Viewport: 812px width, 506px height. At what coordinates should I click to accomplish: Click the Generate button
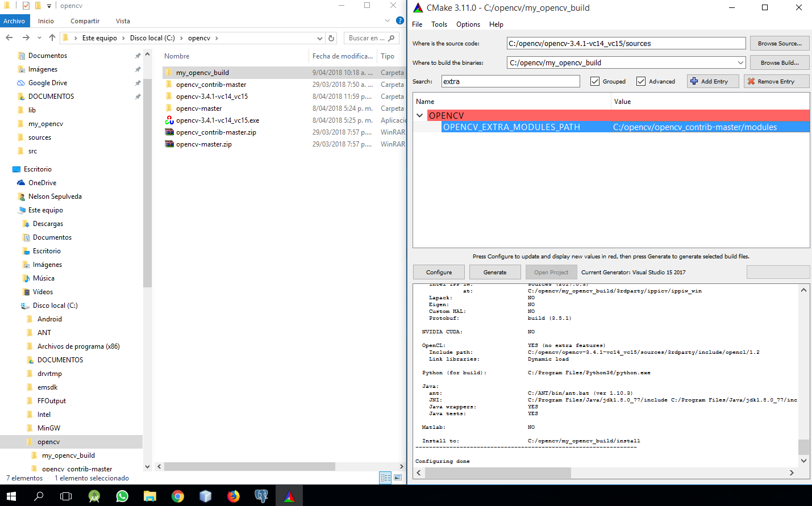pyautogui.click(x=495, y=272)
